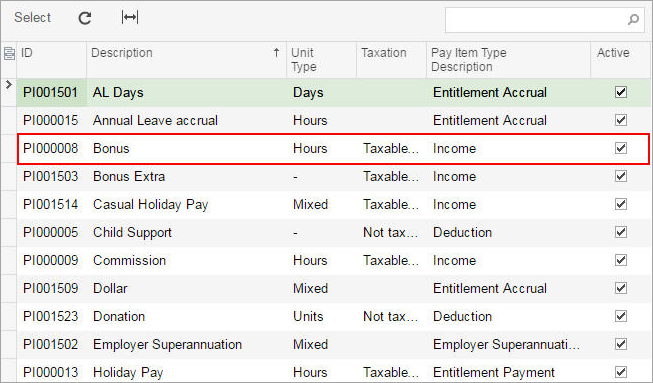
Task: Toggle the Active checkbox for AL Days
Action: coord(621,92)
